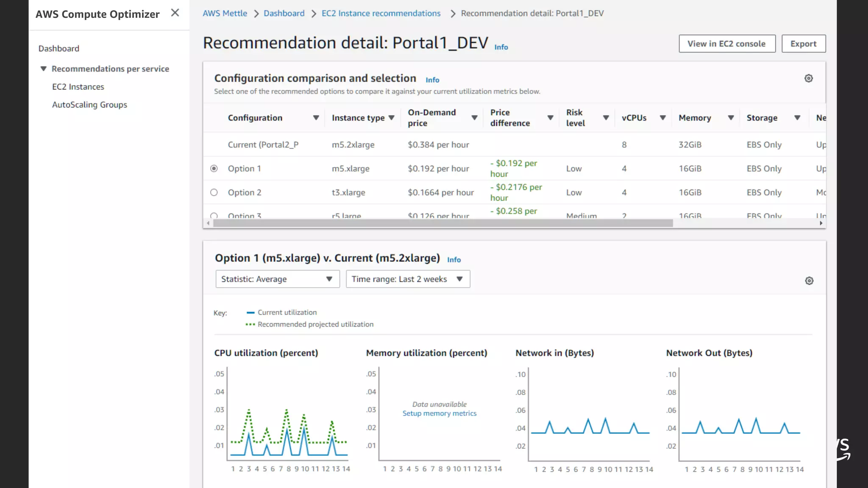Click the m5.xlarge instance type cell
The image size is (868, 488).
(351, 169)
